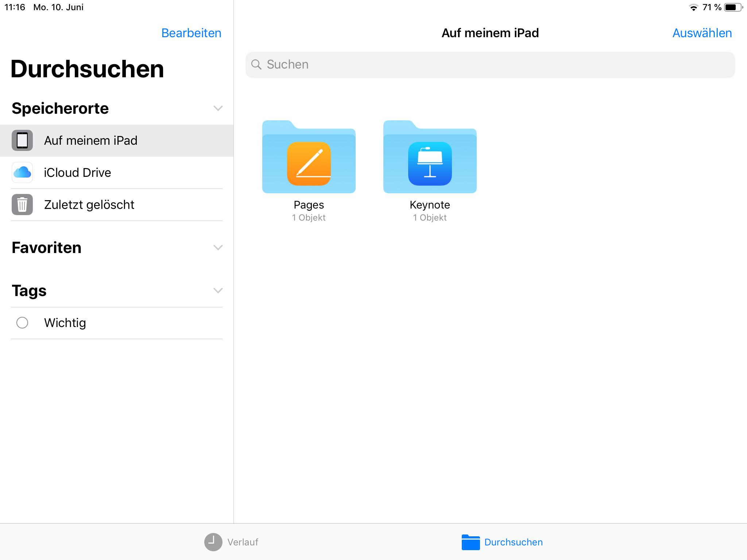Click the Verlauf clock icon
Image resolution: width=747 pixels, height=560 pixels.
click(x=213, y=542)
